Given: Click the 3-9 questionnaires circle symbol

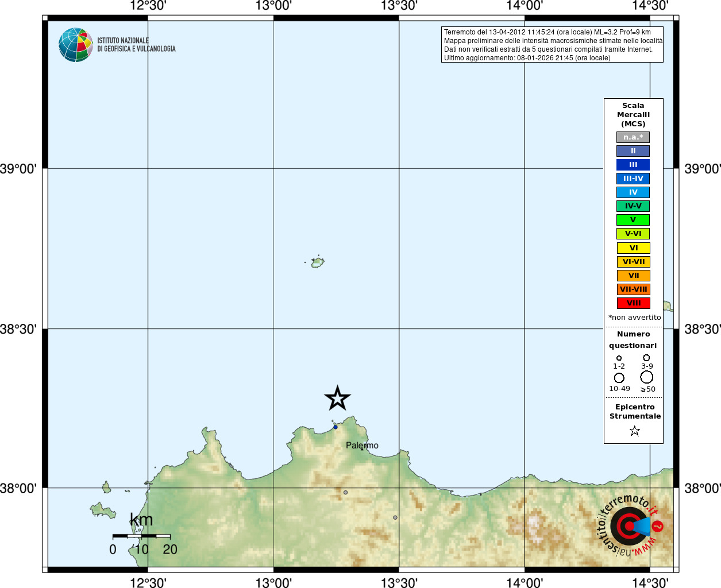Looking at the screenshot, I should (x=646, y=358).
